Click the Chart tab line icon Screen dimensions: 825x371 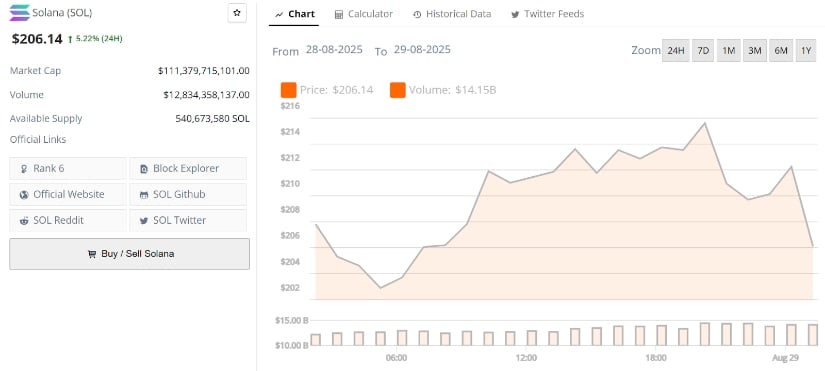279,14
